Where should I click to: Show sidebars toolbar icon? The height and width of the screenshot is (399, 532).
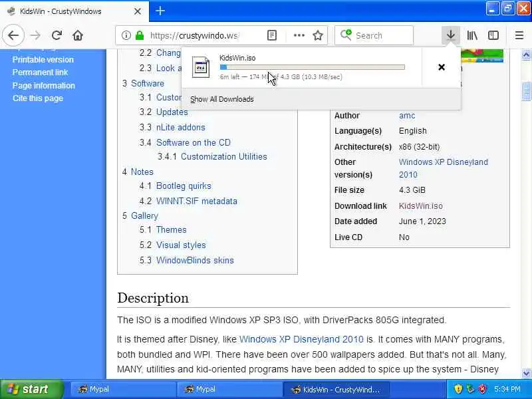pyautogui.click(x=493, y=35)
